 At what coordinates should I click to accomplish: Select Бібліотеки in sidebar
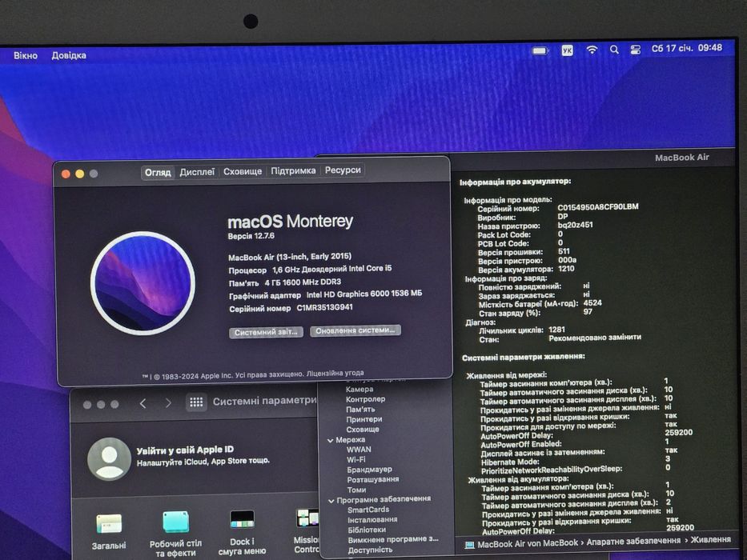(367, 530)
